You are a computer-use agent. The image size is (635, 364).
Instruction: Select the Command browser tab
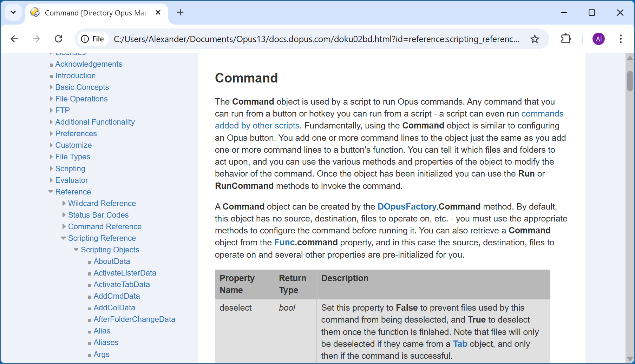point(95,13)
